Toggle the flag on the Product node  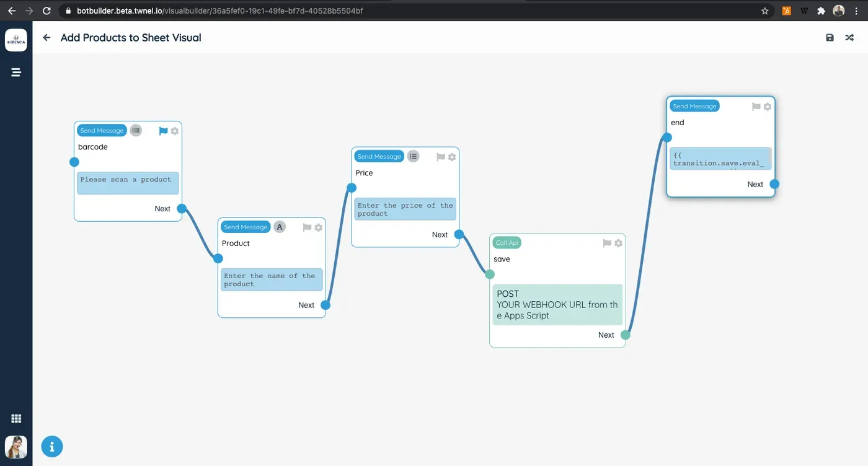(x=307, y=227)
